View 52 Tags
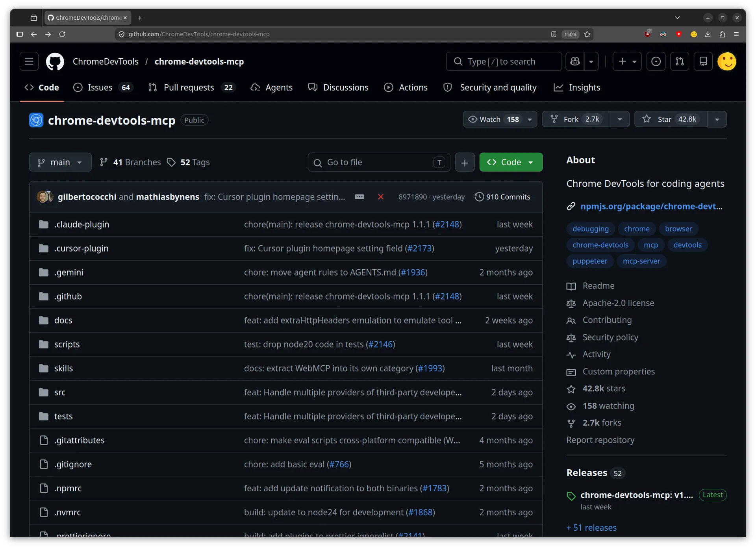Image resolution: width=756 pixels, height=548 pixels. pyautogui.click(x=189, y=162)
